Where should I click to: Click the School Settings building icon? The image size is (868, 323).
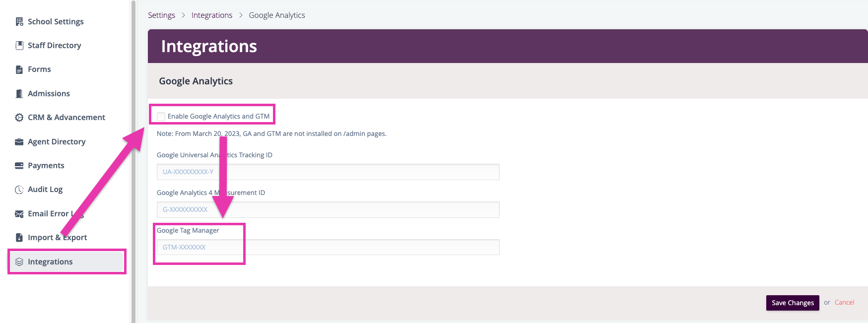[x=19, y=21]
